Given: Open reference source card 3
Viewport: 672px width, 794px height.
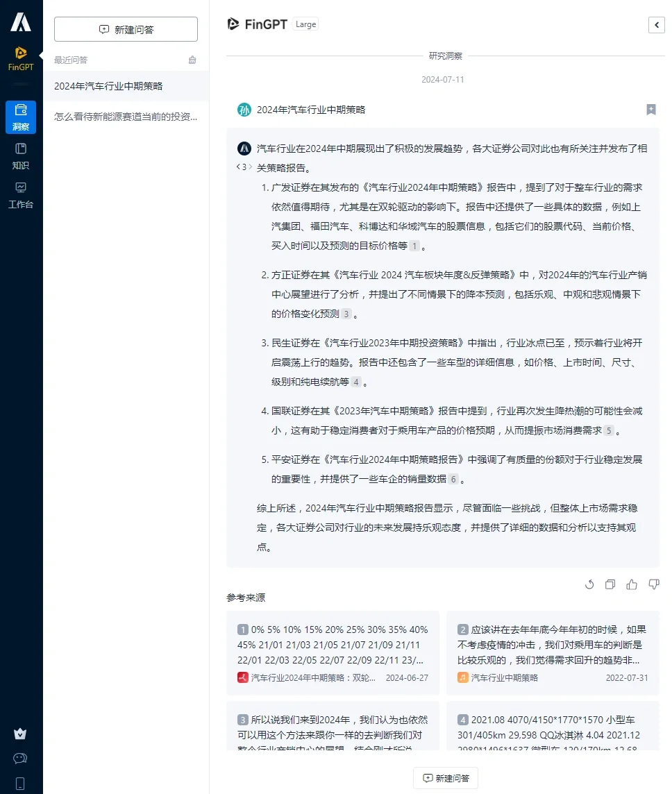Looking at the screenshot, I should coord(333,726).
